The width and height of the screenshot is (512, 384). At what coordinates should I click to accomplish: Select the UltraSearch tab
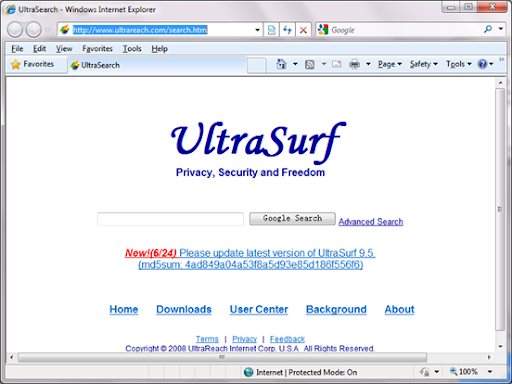coord(157,65)
